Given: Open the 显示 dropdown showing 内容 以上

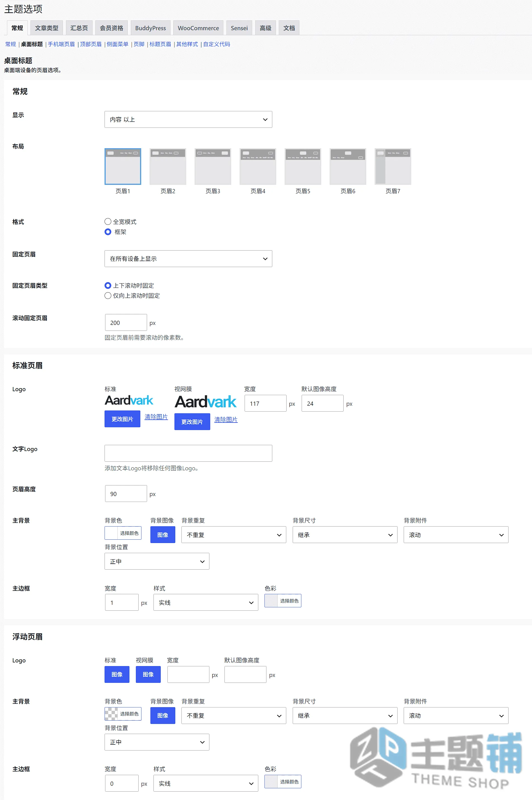Looking at the screenshot, I should pos(188,119).
